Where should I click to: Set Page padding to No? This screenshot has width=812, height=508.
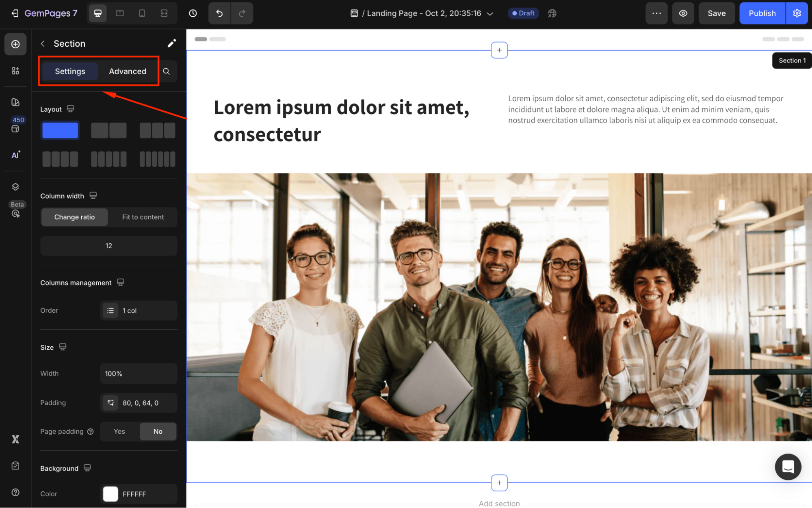tap(158, 431)
